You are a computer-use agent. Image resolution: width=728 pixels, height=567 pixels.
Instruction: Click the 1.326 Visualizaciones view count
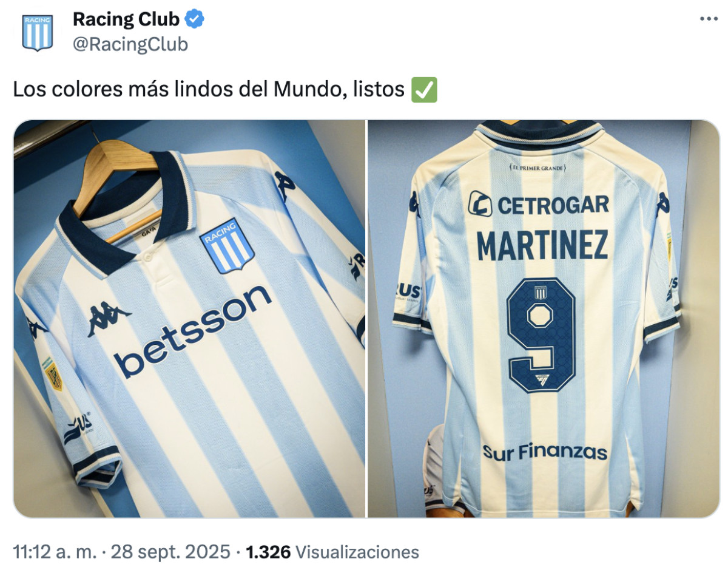click(x=333, y=552)
